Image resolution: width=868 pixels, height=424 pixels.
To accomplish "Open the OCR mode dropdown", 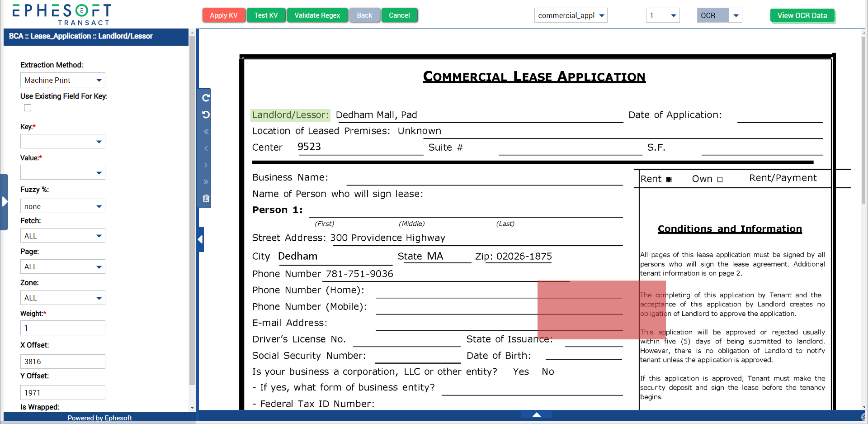I will 719,15.
